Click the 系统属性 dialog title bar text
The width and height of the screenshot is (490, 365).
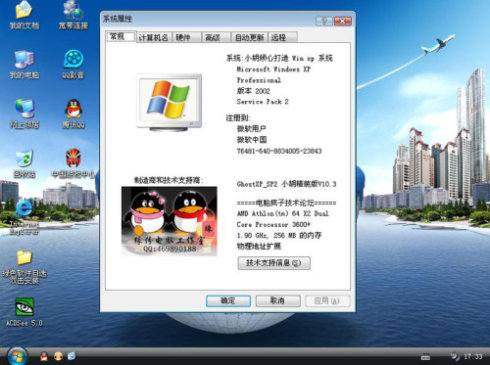pos(118,19)
